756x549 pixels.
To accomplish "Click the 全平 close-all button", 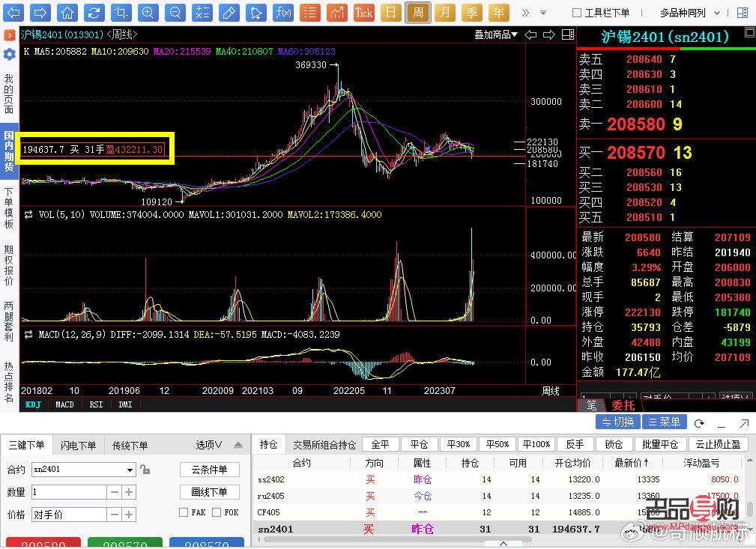I will coord(380,443).
